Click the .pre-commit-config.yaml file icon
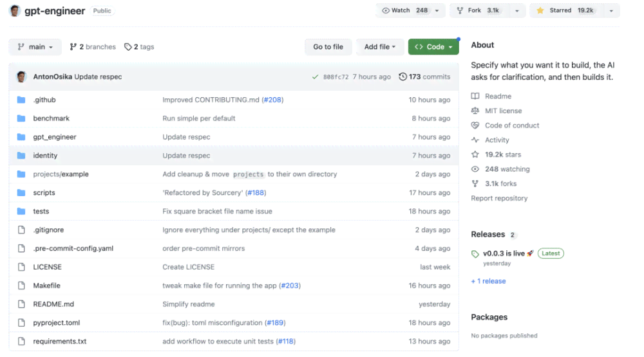 click(x=21, y=248)
